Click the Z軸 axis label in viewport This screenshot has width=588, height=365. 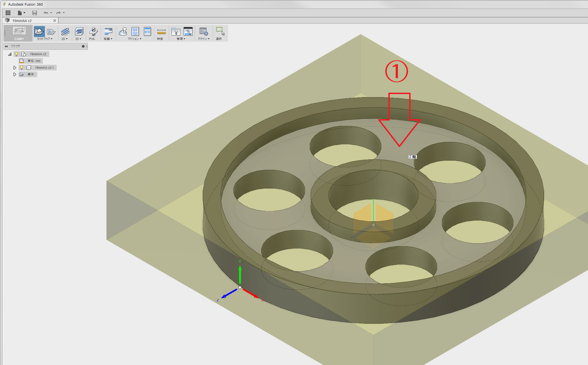[x=412, y=157]
